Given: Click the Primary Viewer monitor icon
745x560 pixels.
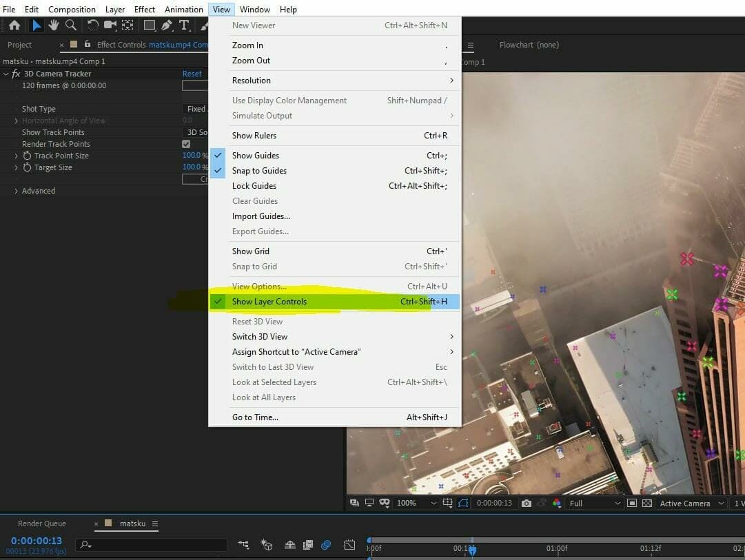Looking at the screenshot, I should tap(369, 503).
